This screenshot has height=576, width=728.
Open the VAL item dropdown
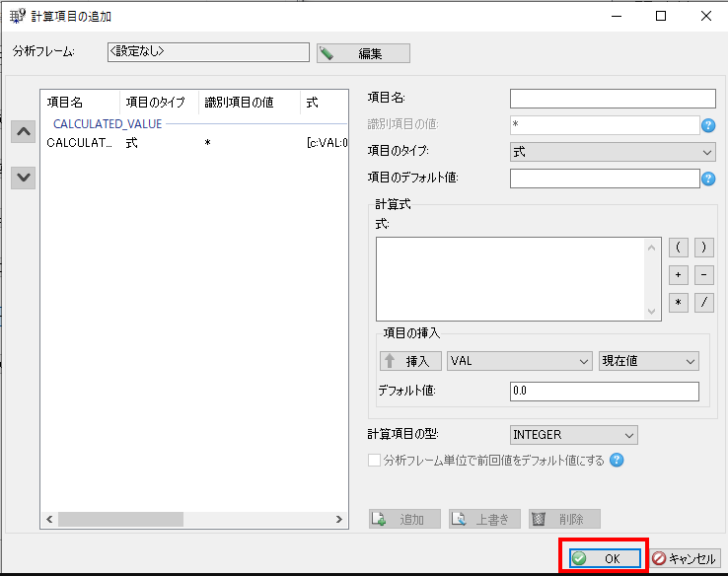point(520,361)
